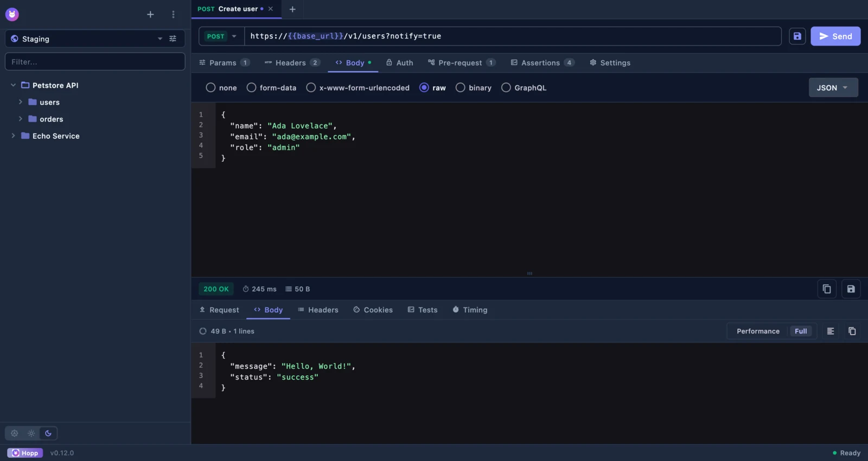Collapse the Petstore API collection

[13, 85]
